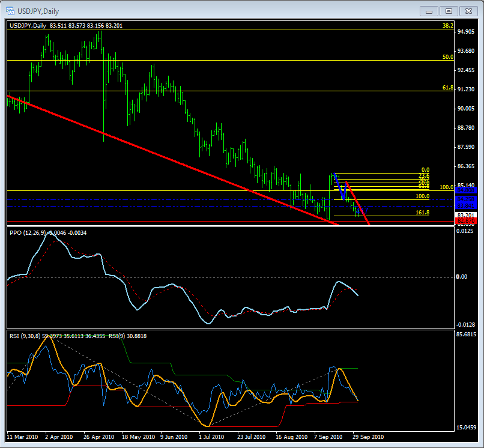Close the USDJPY,Daily chart window
The width and height of the screenshot is (484, 448).
(x=468, y=10)
